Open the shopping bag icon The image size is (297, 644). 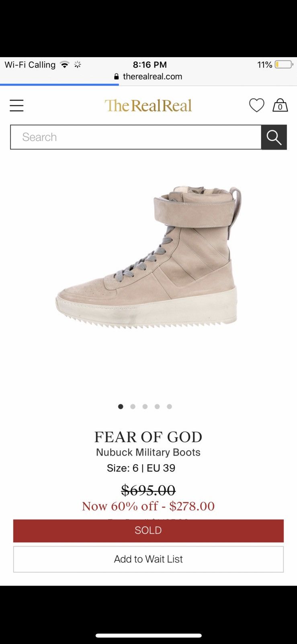280,105
